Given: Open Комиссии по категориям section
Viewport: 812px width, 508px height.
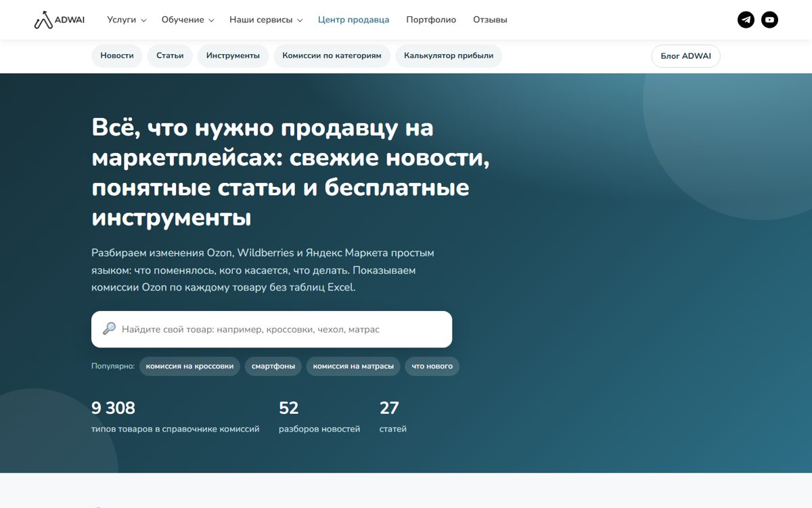Looking at the screenshot, I should coord(332,56).
